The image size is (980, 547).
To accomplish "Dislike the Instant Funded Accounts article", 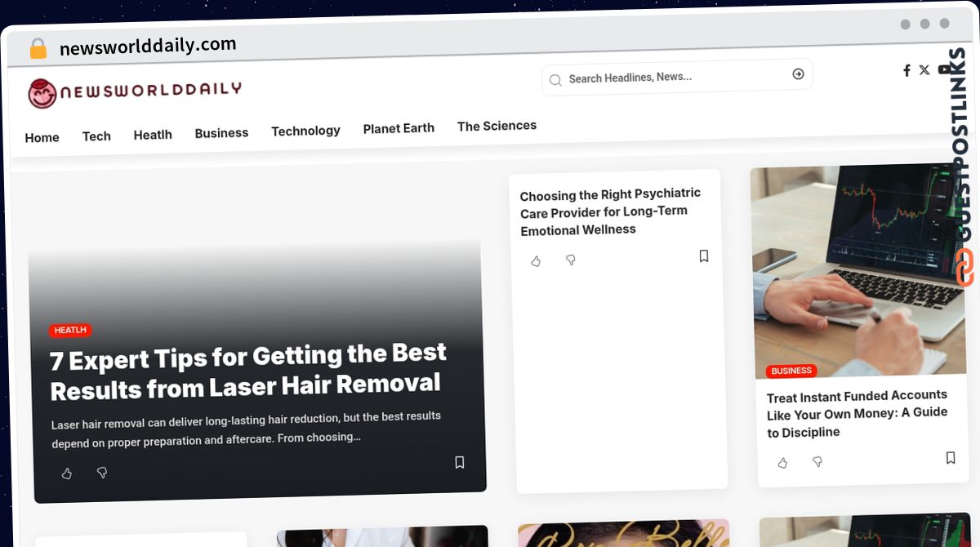I will click(817, 462).
